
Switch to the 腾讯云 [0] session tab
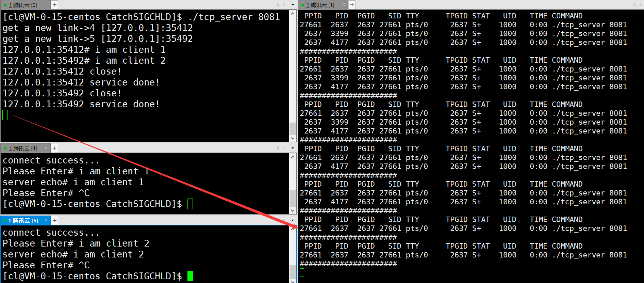pyautogui.click(x=23, y=5)
